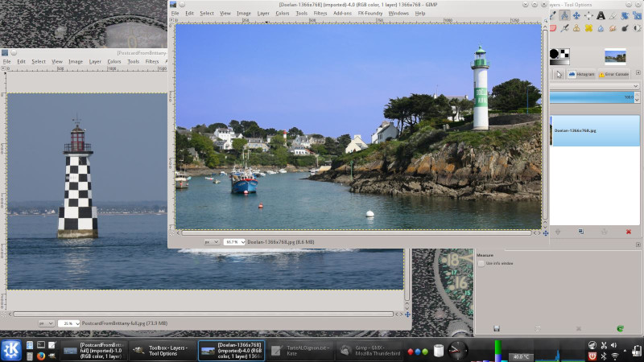The height and width of the screenshot is (362, 644).
Task: Click the active brush indicator
Action: 554,53
